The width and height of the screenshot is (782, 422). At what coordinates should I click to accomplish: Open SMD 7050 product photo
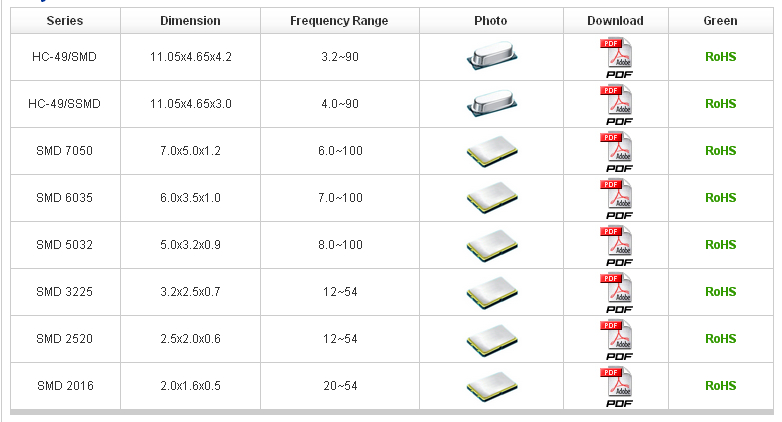click(x=492, y=151)
